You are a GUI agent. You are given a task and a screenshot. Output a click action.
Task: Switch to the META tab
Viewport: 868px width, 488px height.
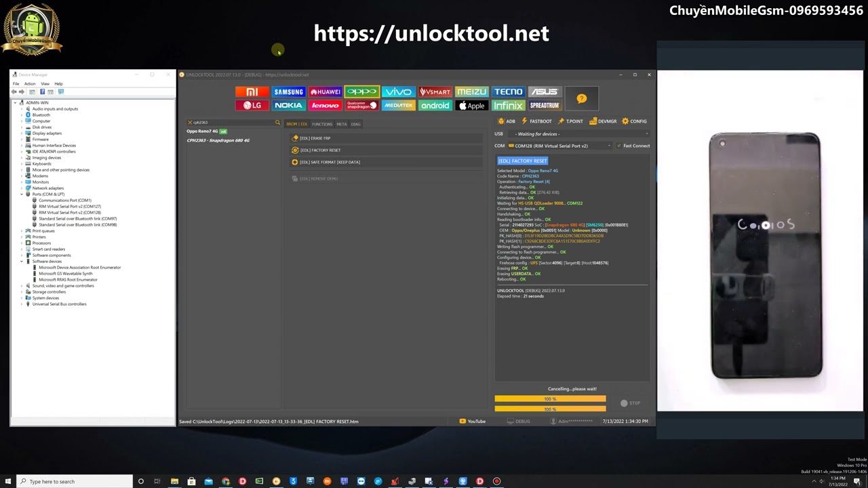(x=341, y=124)
